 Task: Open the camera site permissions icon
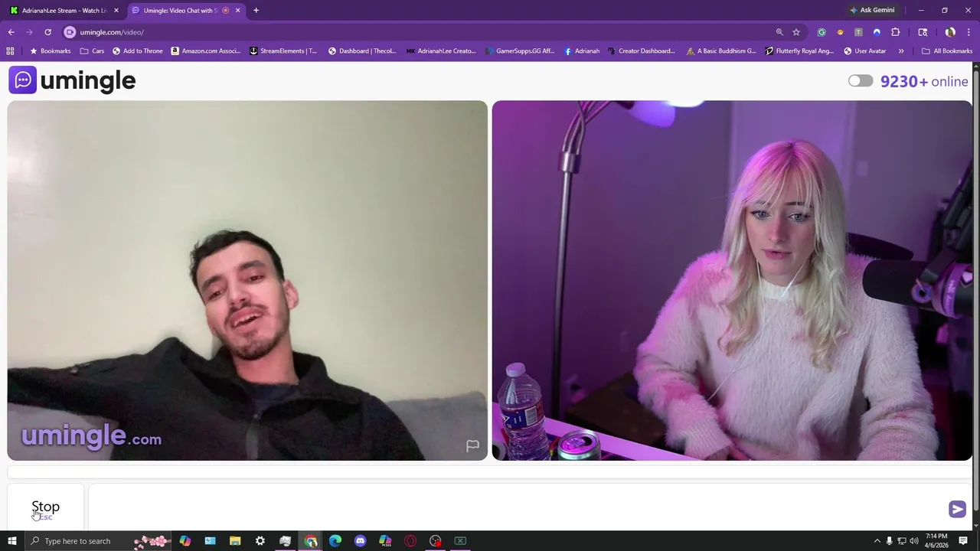point(70,32)
